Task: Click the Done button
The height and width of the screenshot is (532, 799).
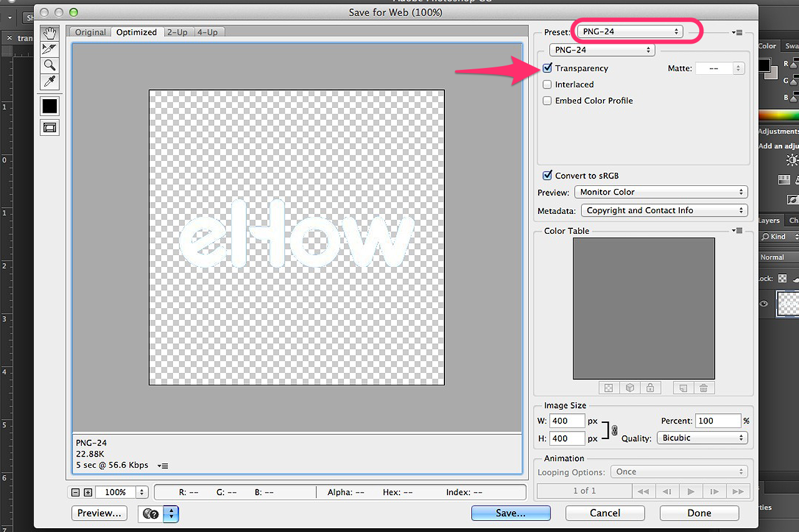Action: (699, 513)
